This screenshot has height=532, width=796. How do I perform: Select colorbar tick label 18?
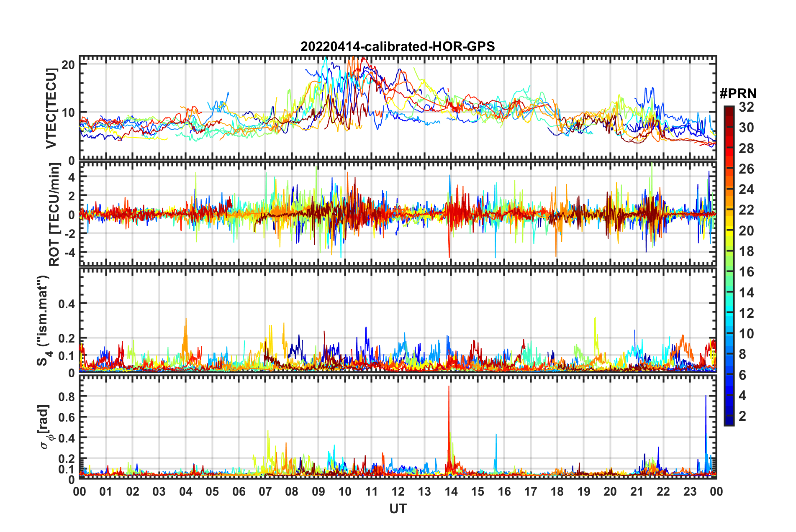pyautogui.click(x=746, y=251)
